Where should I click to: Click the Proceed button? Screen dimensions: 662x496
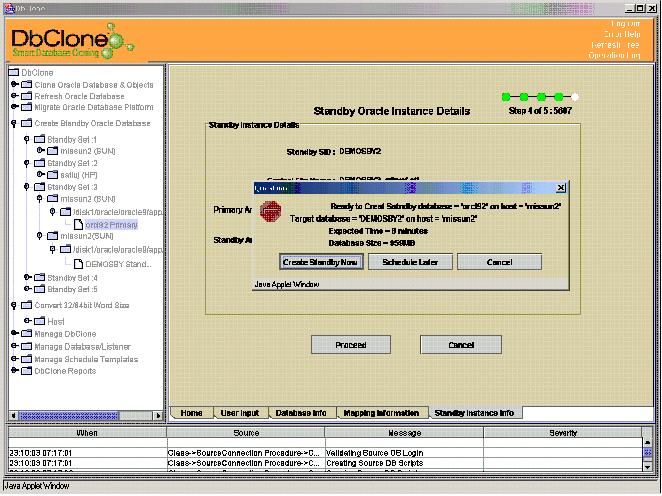(x=350, y=345)
